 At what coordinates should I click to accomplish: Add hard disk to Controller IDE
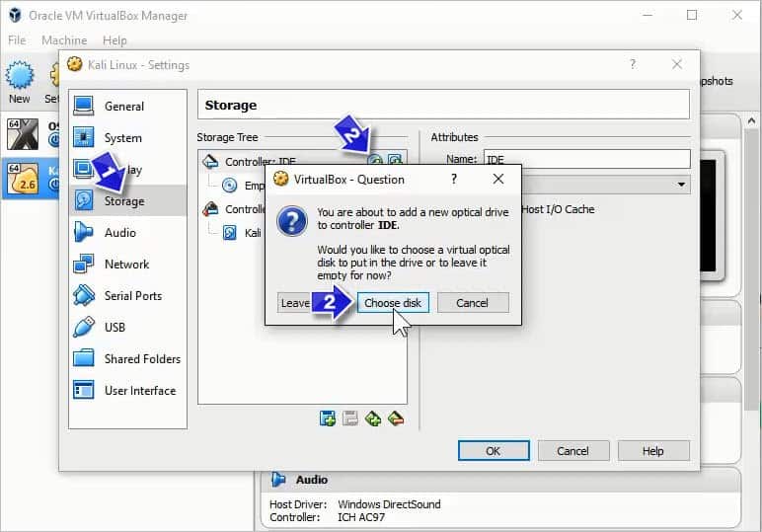396,159
